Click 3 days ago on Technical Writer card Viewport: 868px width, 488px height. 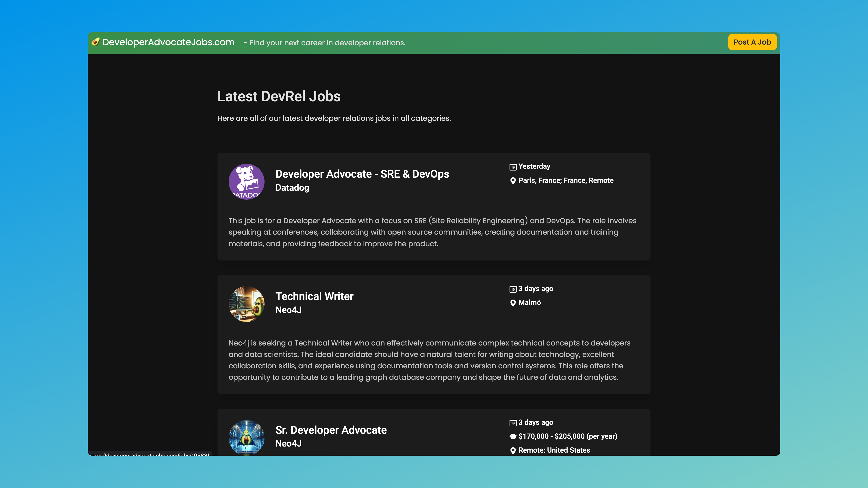coord(535,289)
